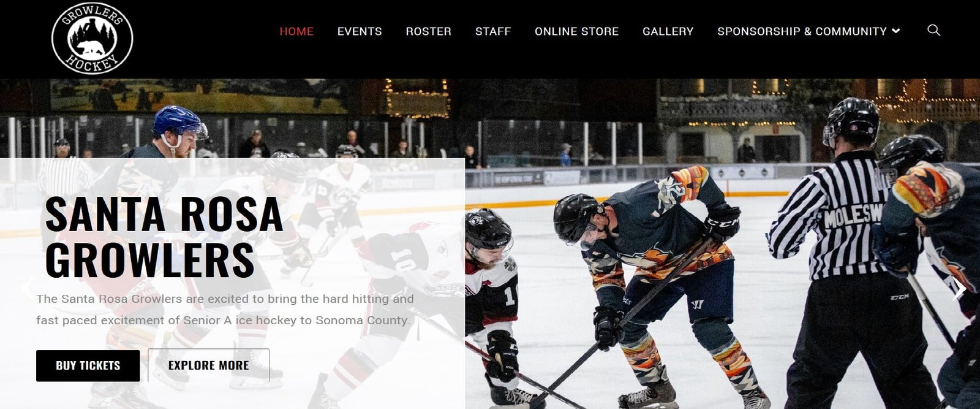Click the Explore More button
Viewport: 980px width, 409px height.
pos(209,365)
